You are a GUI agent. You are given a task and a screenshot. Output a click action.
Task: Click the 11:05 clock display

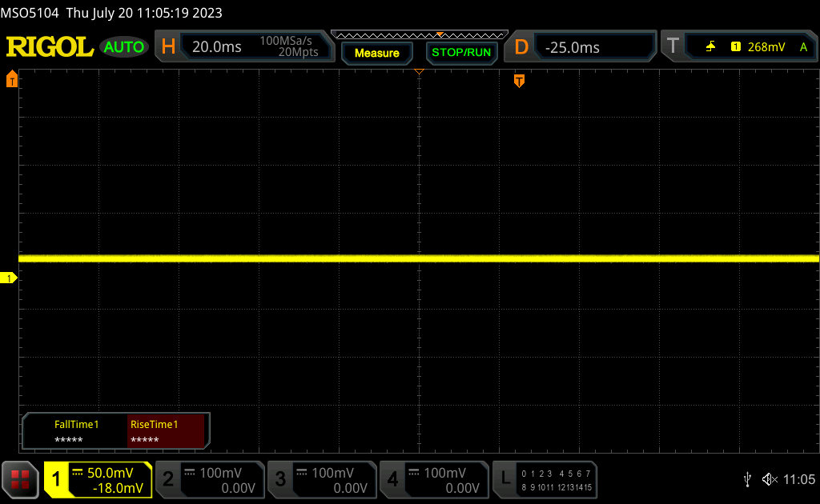pos(798,479)
